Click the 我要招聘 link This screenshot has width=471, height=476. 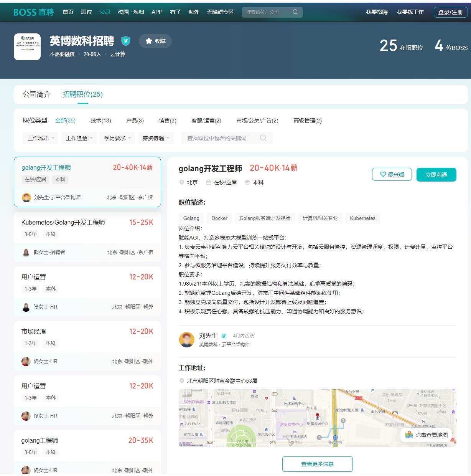click(377, 12)
